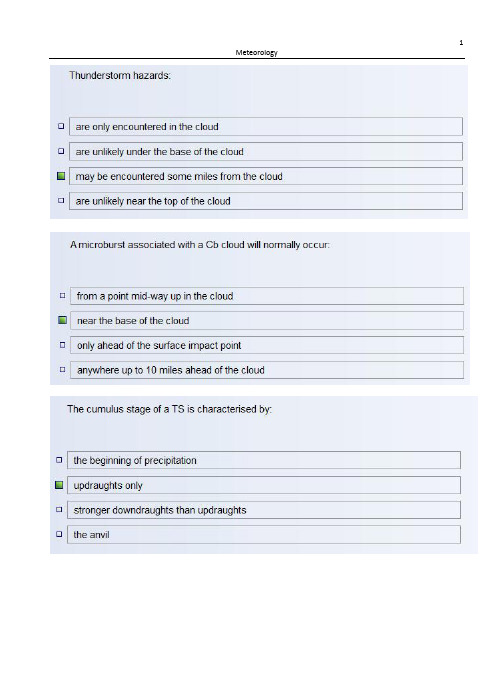Toggle green checkbox for 'may be encountered some miles'
The image size is (496, 688).
click(61, 176)
